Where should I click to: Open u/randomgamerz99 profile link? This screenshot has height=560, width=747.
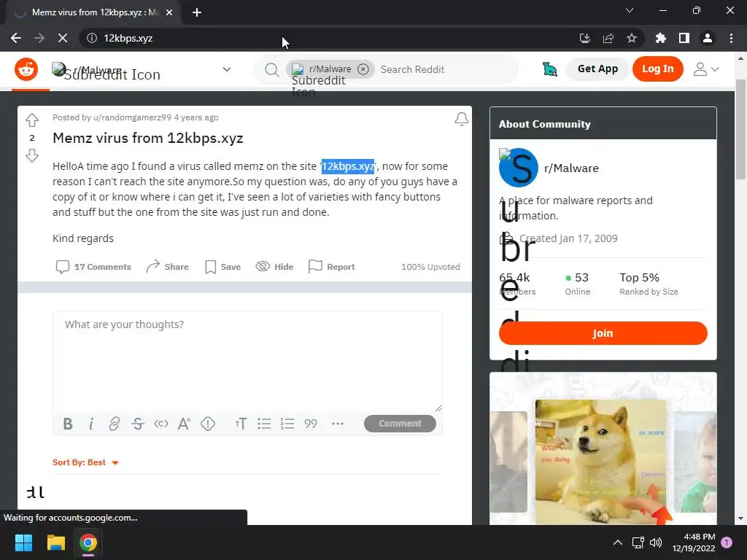(x=133, y=117)
